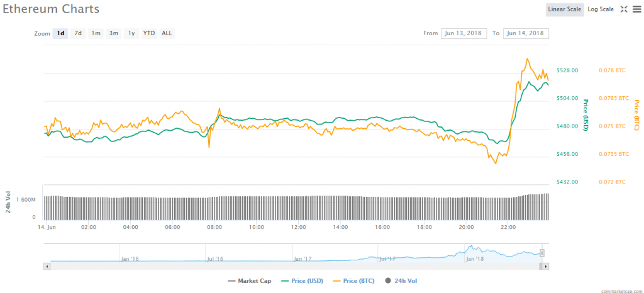Select the ALL zoom range
This screenshot has width=644, height=293.
pyautogui.click(x=167, y=34)
